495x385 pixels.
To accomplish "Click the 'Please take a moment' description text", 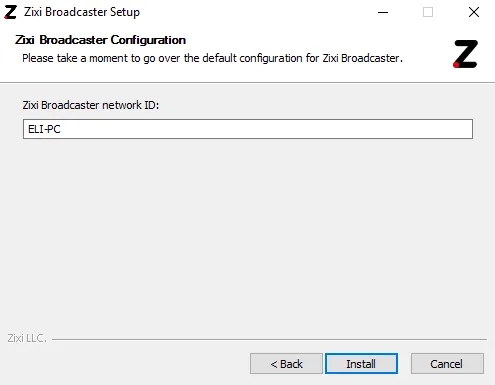I will point(212,58).
